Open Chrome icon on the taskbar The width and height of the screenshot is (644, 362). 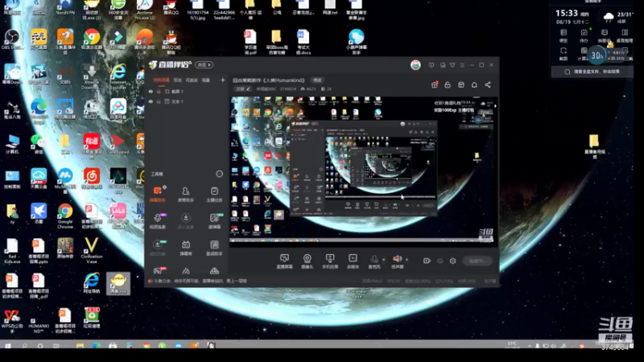147,346
